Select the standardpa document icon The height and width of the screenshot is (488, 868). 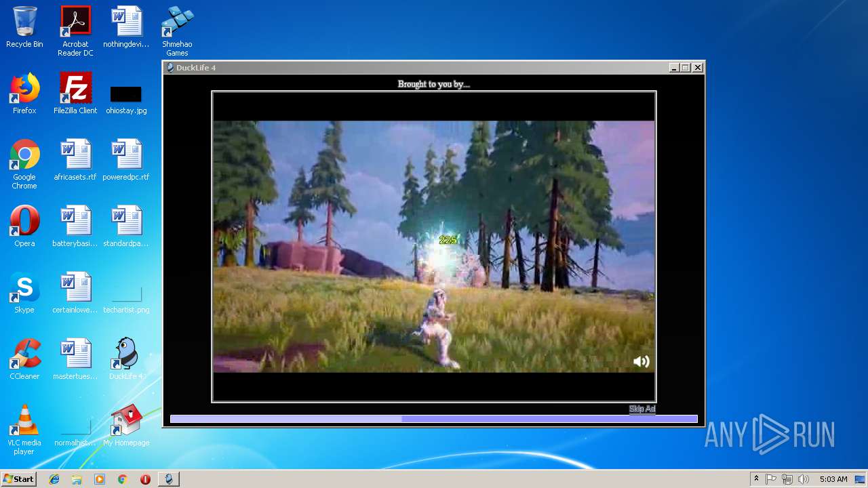[126, 226]
